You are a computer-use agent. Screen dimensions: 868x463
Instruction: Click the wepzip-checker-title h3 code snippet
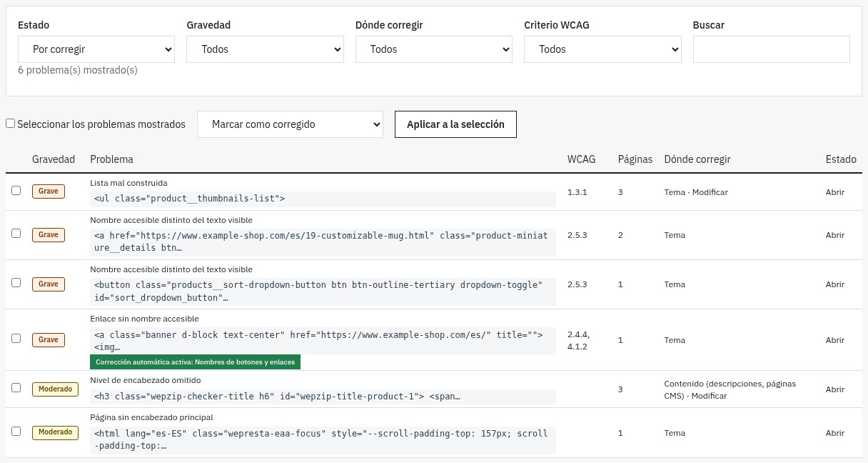[323, 396]
